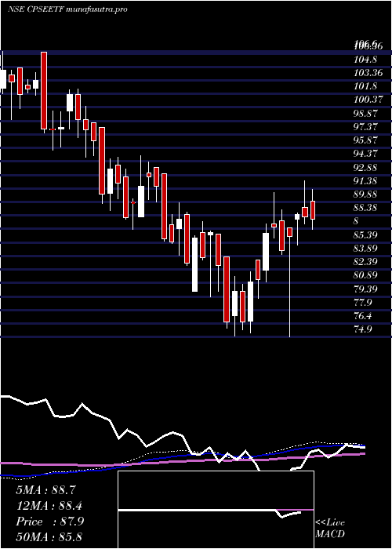Click the NSE CPSEETF munafasutra.pro title text

click(x=67, y=9)
